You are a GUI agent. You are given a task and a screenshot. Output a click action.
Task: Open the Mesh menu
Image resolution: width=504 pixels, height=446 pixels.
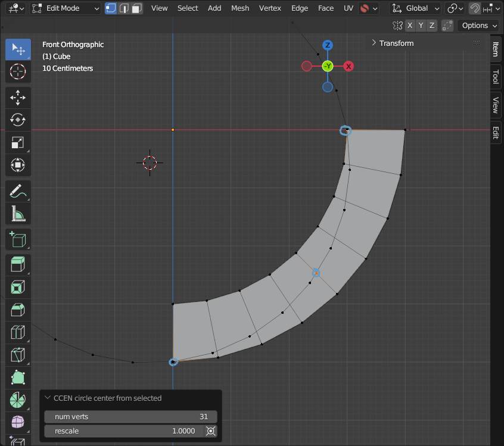(x=240, y=8)
